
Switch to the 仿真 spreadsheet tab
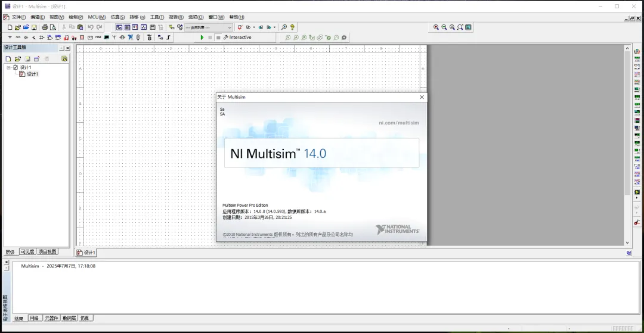pyautogui.click(x=85, y=318)
